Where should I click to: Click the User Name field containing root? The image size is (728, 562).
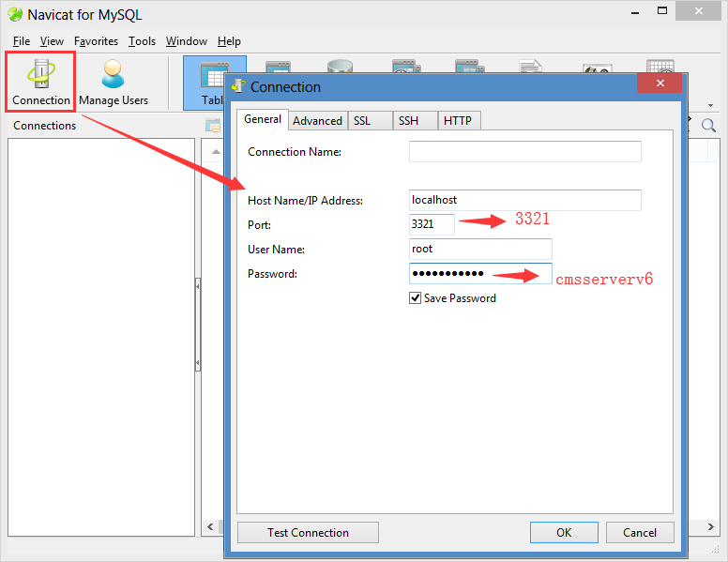[x=480, y=249]
